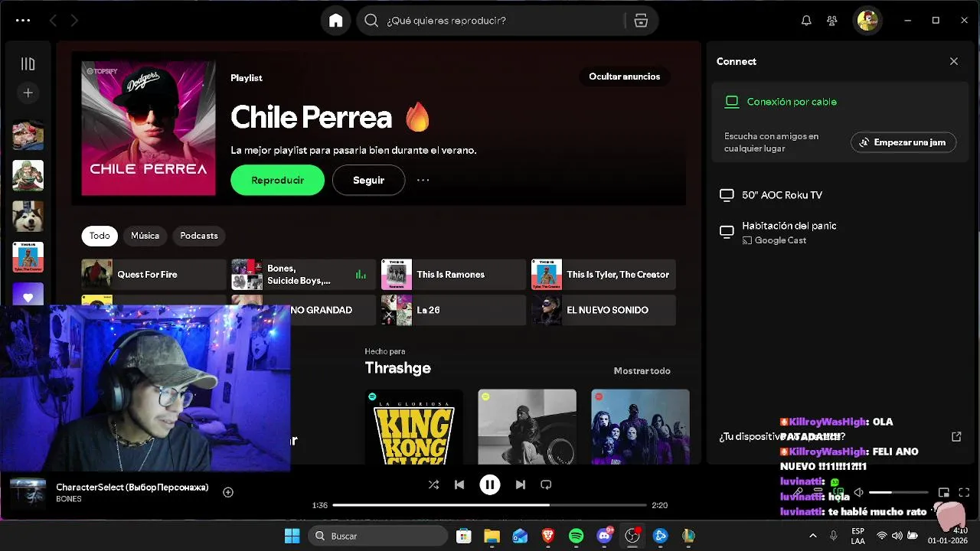980x551 pixels.
Task: Open the notifications bell
Action: pyautogui.click(x=806, y=21)
